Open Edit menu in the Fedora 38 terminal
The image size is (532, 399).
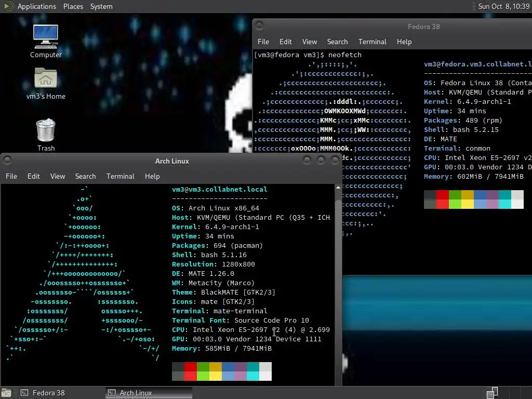285,42
